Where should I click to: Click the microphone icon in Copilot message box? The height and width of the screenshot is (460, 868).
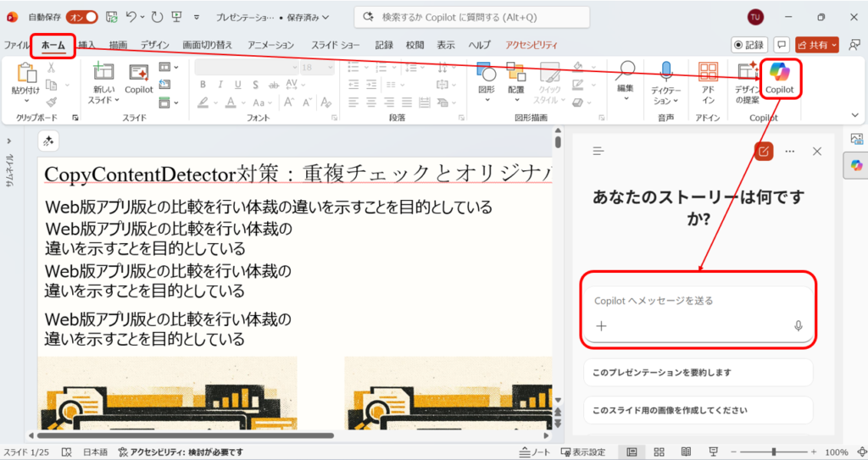(x=798, y=326)
